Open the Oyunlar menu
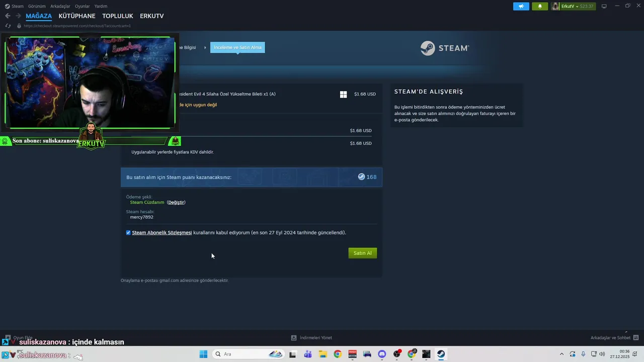This screenshot has width=644, height=362. (83, 6)
